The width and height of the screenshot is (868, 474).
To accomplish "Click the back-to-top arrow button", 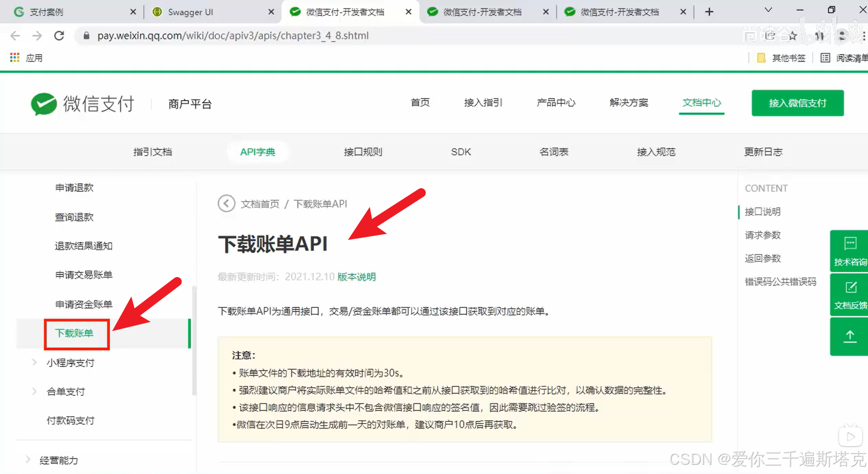I will (x=850, y=337).
